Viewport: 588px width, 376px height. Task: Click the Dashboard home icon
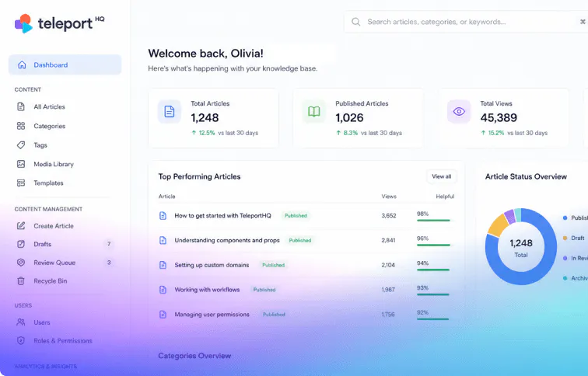(22, 64)
